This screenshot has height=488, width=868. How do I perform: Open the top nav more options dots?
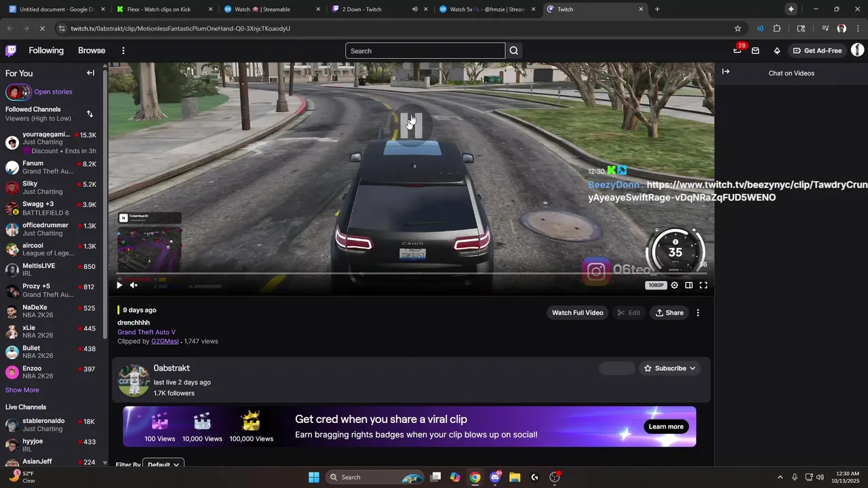123,51
